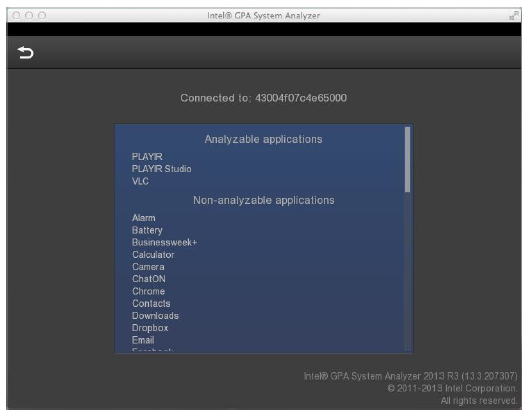
Task: Click the Non-analyzable applications heading
Action: click(264, 200)
